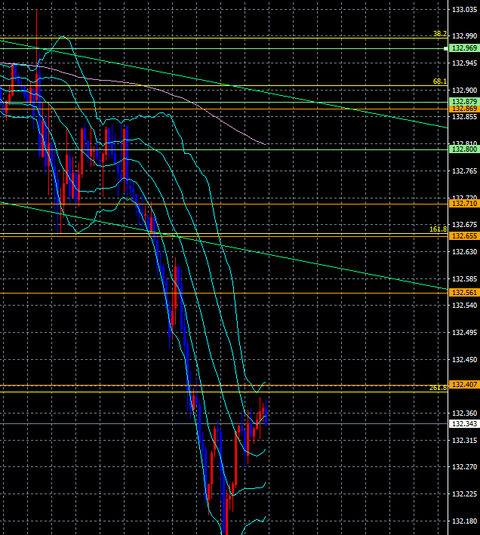
Task: Select the orange 132.407 price tag
Action: 465,385
